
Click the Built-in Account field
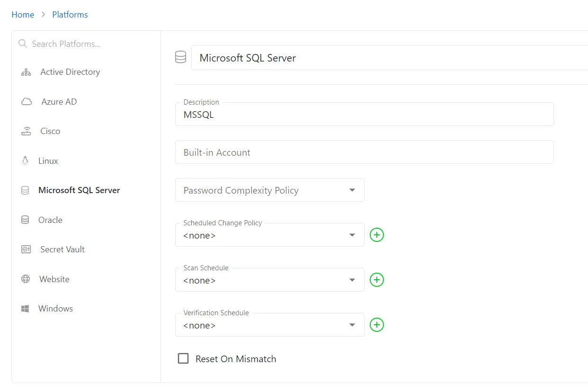(365, 152)
